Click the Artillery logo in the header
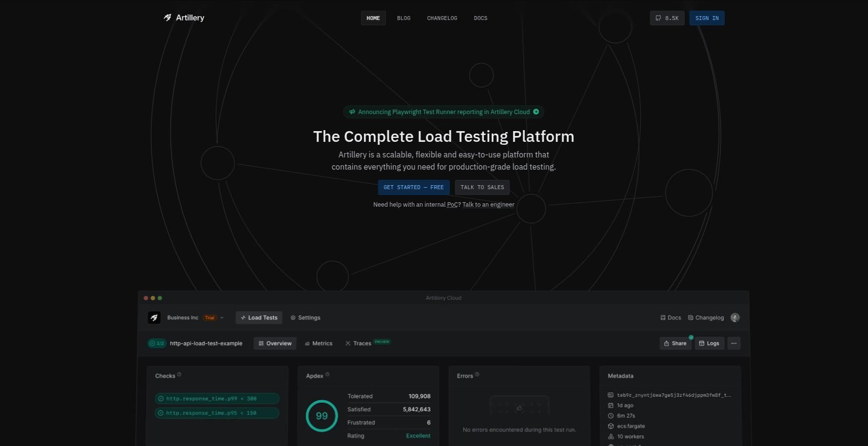 point(184,18)
